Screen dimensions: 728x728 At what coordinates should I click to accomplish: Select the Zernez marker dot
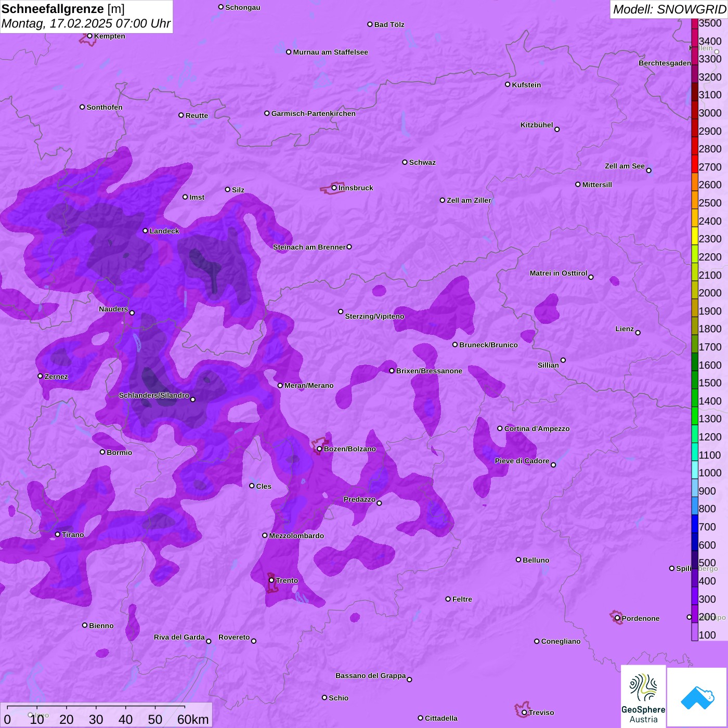click(41, 376)
